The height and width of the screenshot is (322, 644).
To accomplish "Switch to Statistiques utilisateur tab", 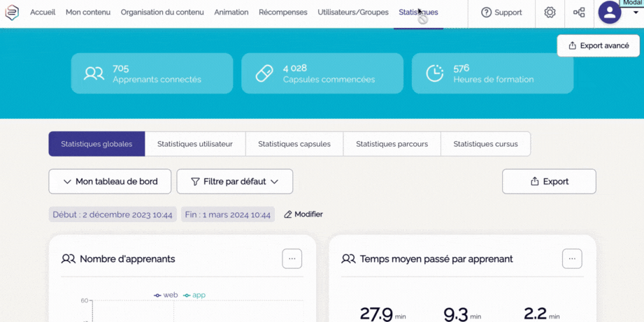I will click(x=195, y=144).
